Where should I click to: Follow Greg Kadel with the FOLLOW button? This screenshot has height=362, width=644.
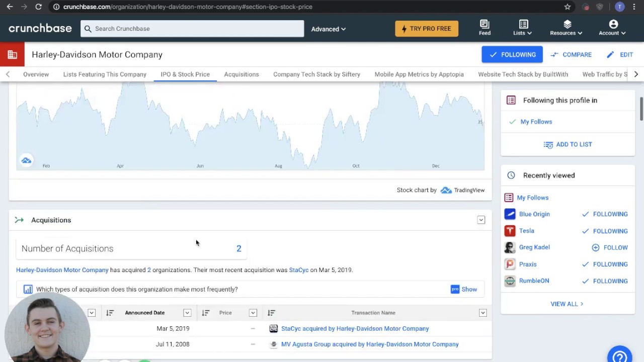[610, 247]
